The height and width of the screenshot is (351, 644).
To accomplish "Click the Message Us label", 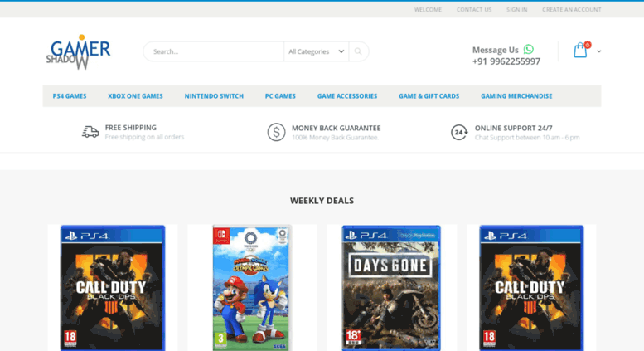I will (x=496, y=50).
